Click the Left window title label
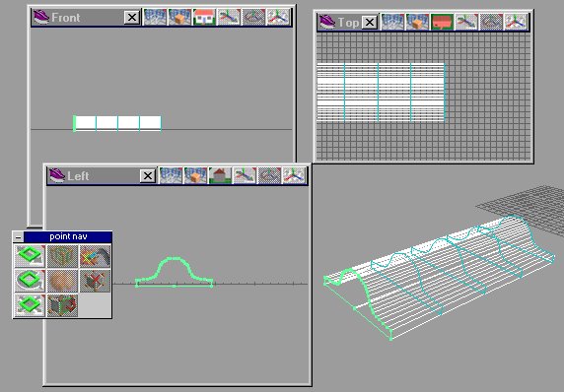The width and height of the screenshot is (564, 392). tap(78, 176)
